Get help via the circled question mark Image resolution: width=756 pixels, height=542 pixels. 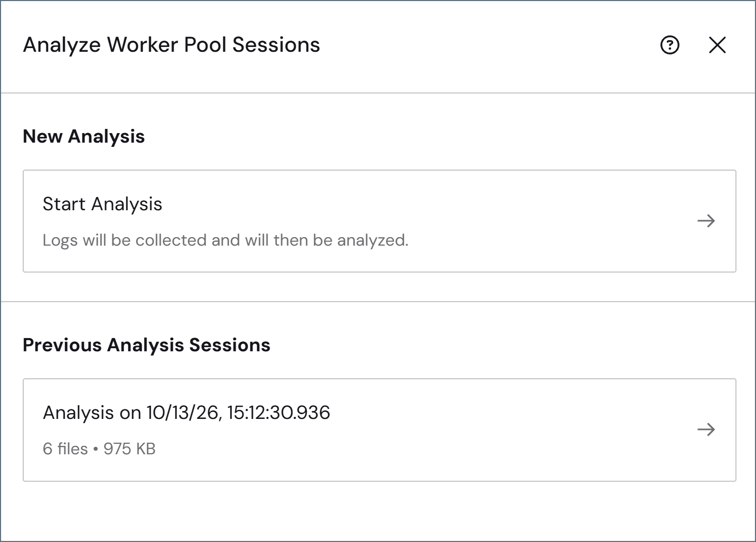pos(670,45)
